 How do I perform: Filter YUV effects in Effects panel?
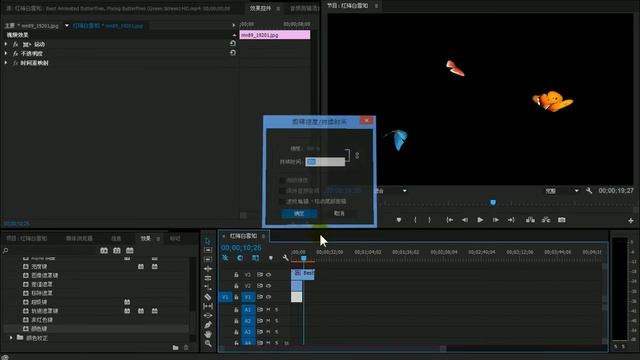tap(130, 250)
